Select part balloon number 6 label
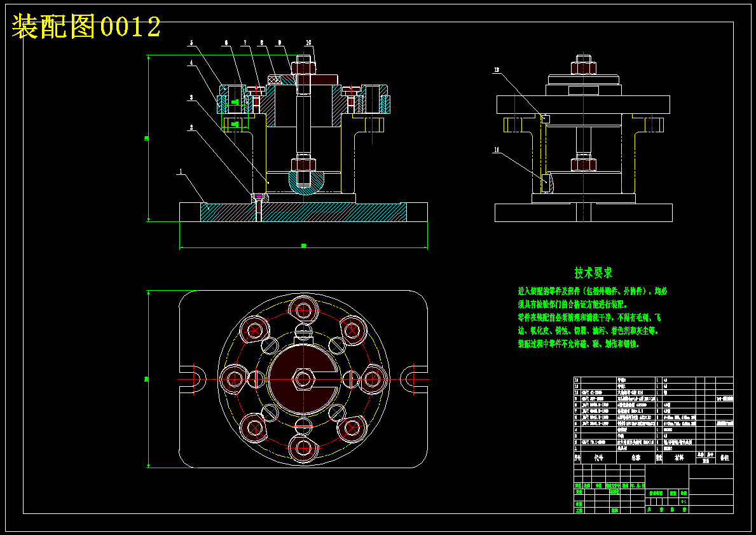Screen dimensions: 756x535 click(226, 43)
